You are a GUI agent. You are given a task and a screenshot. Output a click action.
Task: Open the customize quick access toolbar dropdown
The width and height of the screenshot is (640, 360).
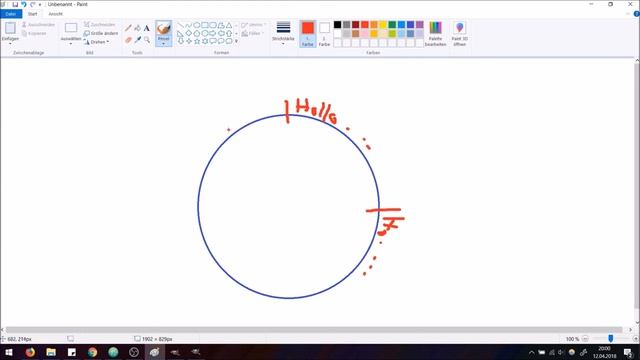coord(40,4)
